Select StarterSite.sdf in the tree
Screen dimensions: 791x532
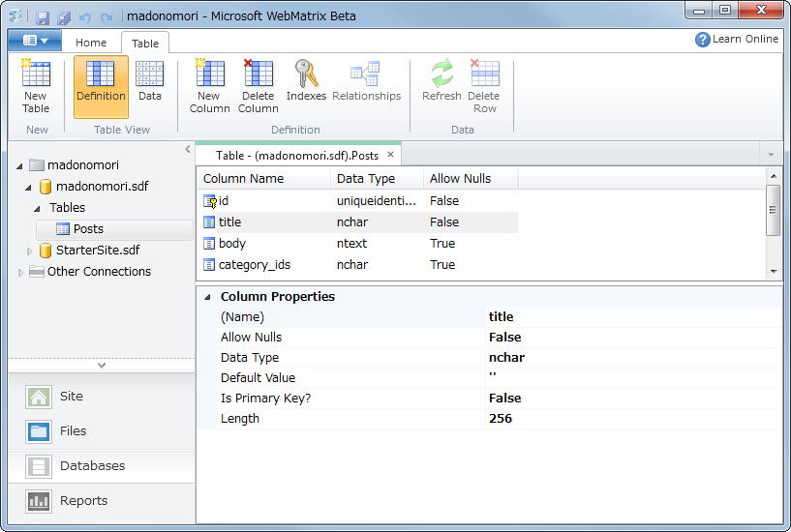tap(98, 251)
